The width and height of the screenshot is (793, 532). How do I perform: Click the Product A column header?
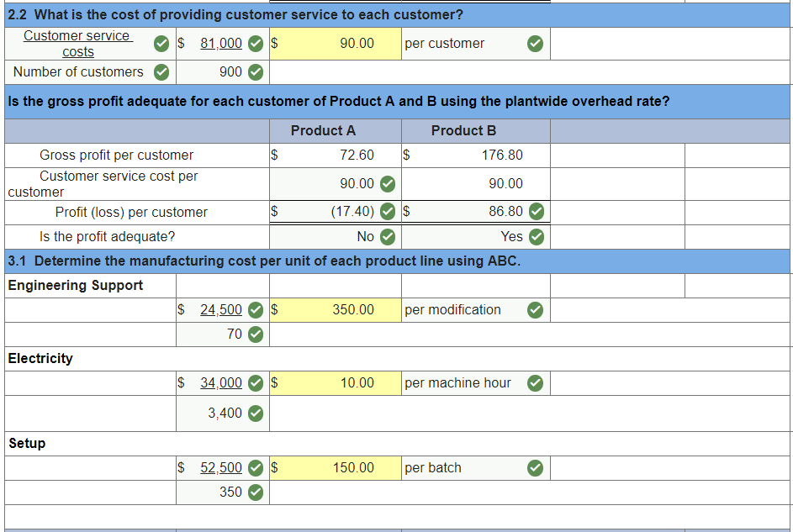pyautogui.click(x=322, y=131)
